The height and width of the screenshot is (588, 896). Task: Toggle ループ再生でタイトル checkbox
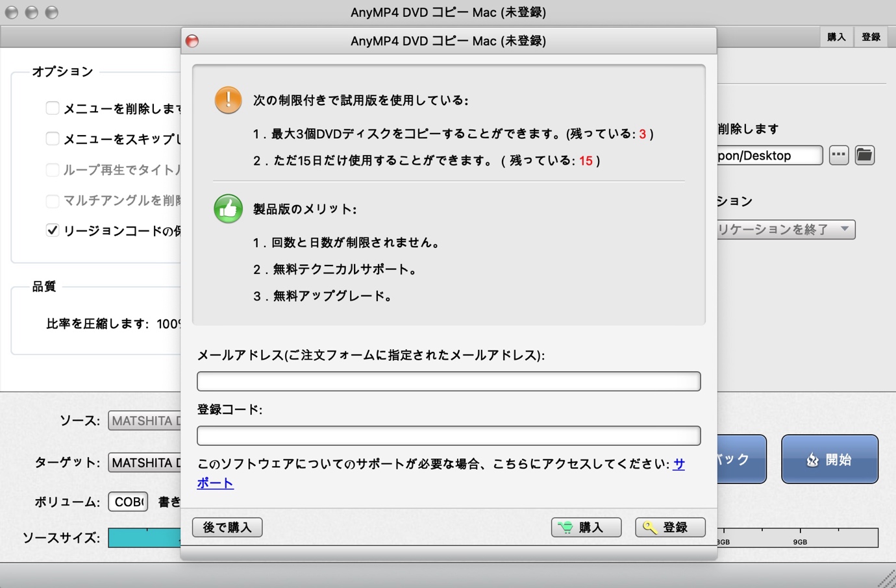[x=53, y=169]
